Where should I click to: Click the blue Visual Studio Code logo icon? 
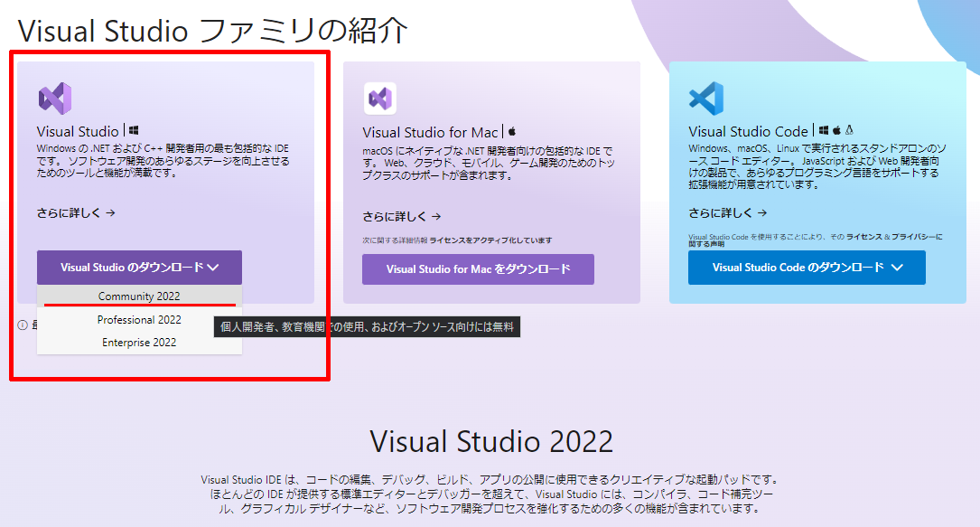coord(706,99)
